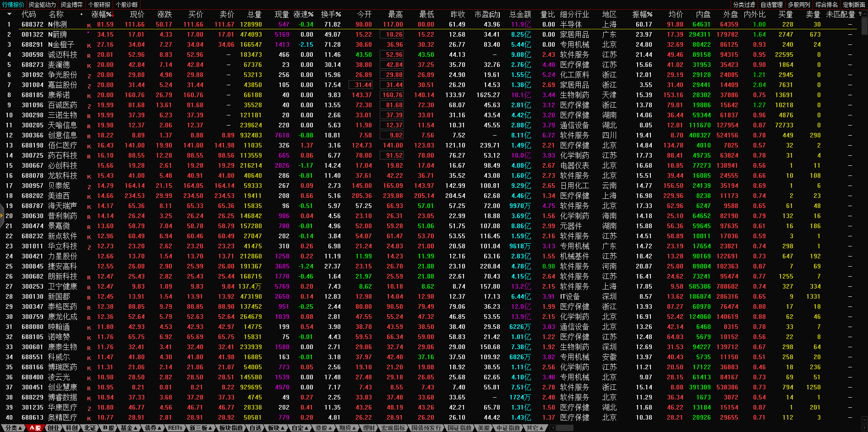
Task: Click the K marker icon beside N伟测
Action: [89, 25]
